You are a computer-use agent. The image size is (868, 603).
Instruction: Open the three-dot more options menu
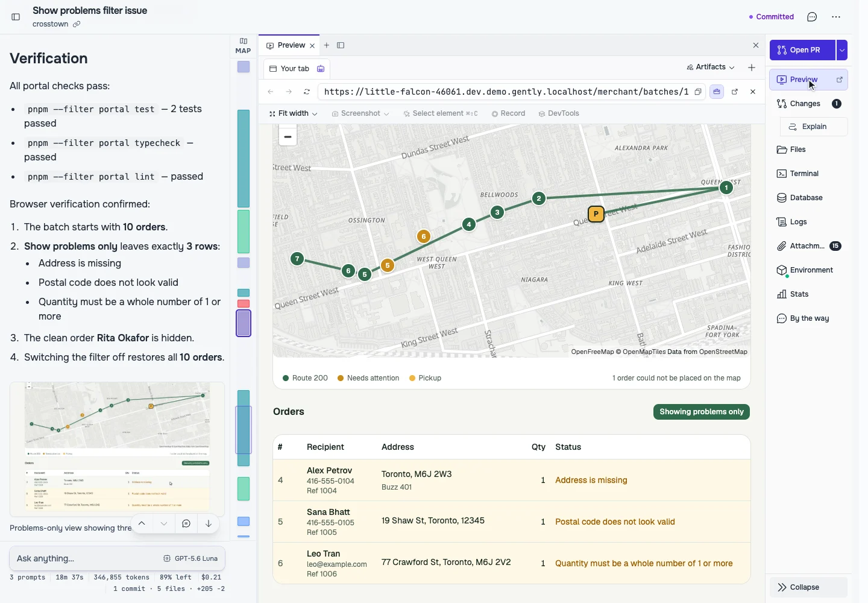[836, 17]
